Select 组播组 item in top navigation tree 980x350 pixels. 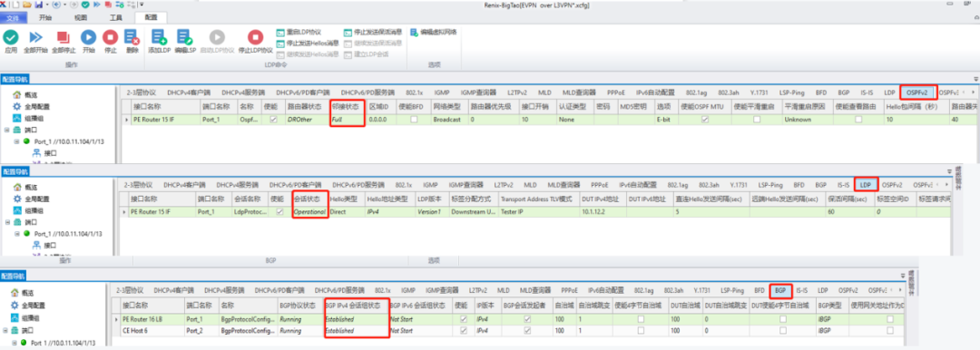(27, 118)
